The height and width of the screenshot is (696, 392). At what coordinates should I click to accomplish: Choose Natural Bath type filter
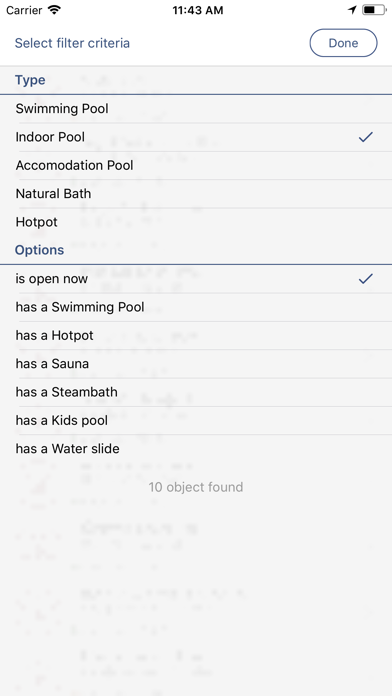tap(196, 194)
